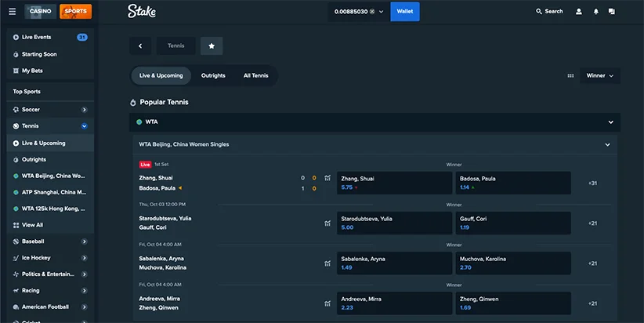Open ATP Shanghai, China M... sidebar link

coord(50,192)
